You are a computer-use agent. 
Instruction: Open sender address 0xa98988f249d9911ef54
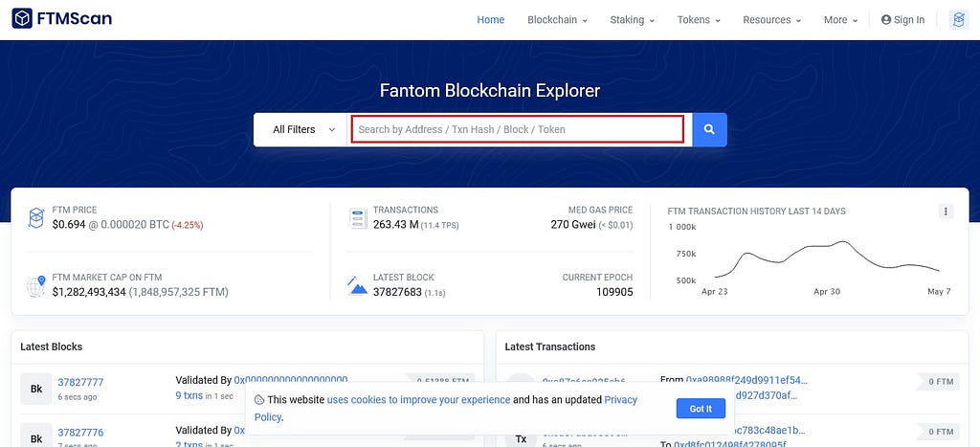click(746, 380)
